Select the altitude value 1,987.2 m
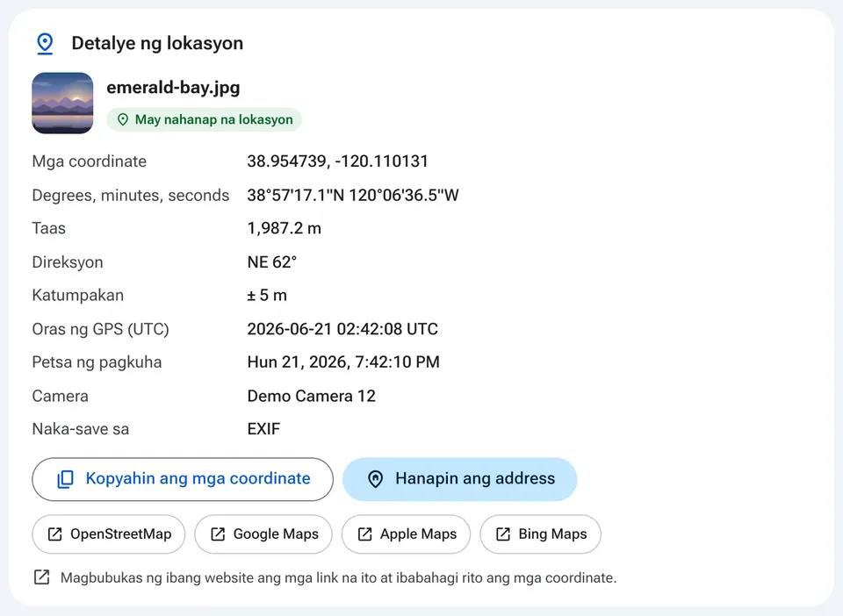The height and width of the screenshot is (616, 843). (x=284, y=228)
